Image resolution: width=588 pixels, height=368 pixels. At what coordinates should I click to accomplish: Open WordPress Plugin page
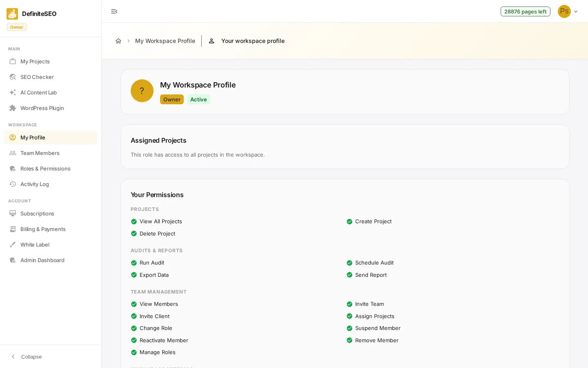click(51, 108)
